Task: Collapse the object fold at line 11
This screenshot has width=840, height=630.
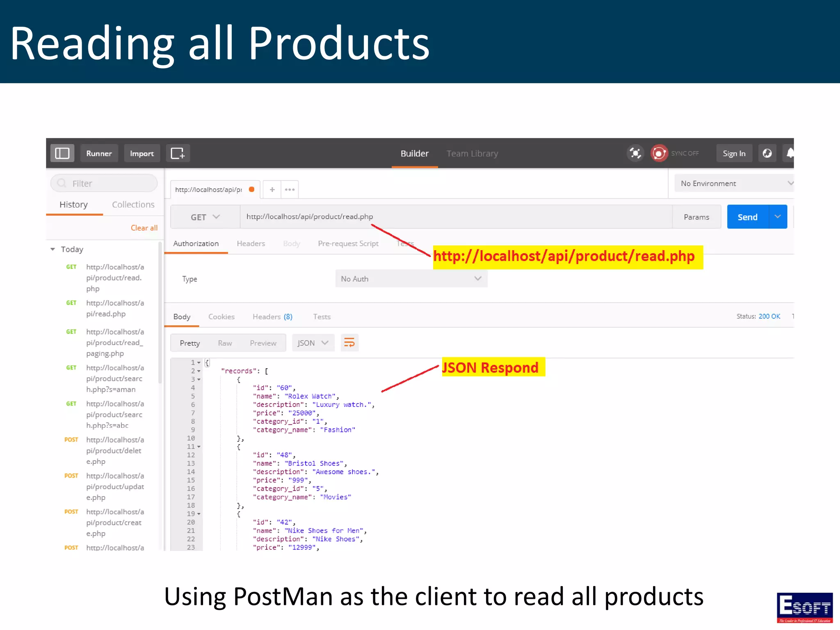Action: (x=199, y=447)
